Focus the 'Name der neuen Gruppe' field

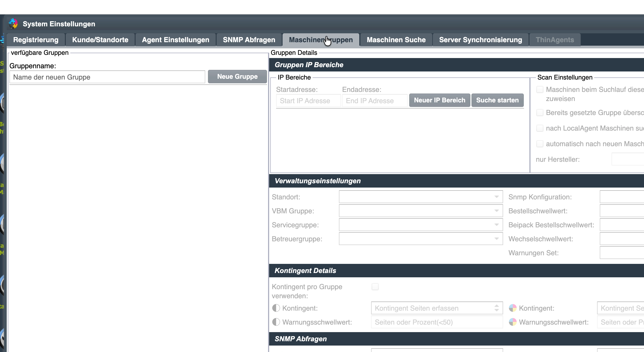107,77
